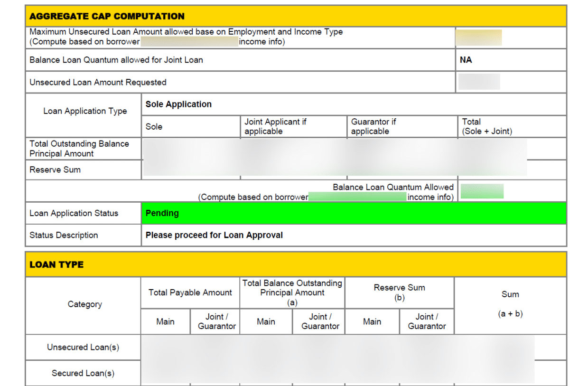Click the Loan Application Type label cell
This screenshot has height=386, width=588.
point(84,111)
